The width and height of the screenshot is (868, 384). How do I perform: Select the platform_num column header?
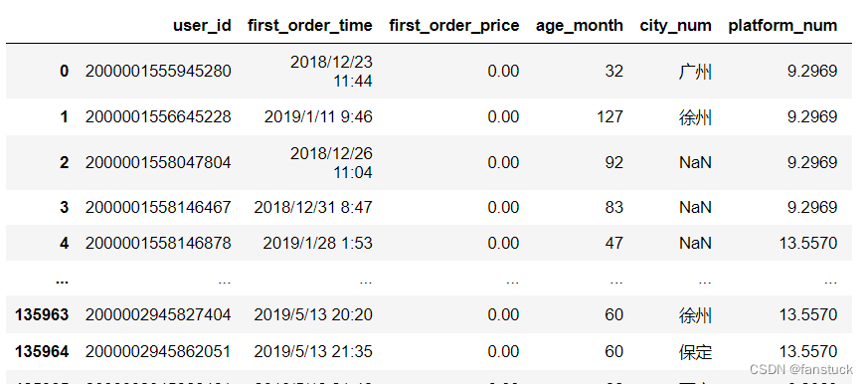click(x=782, y=26)
